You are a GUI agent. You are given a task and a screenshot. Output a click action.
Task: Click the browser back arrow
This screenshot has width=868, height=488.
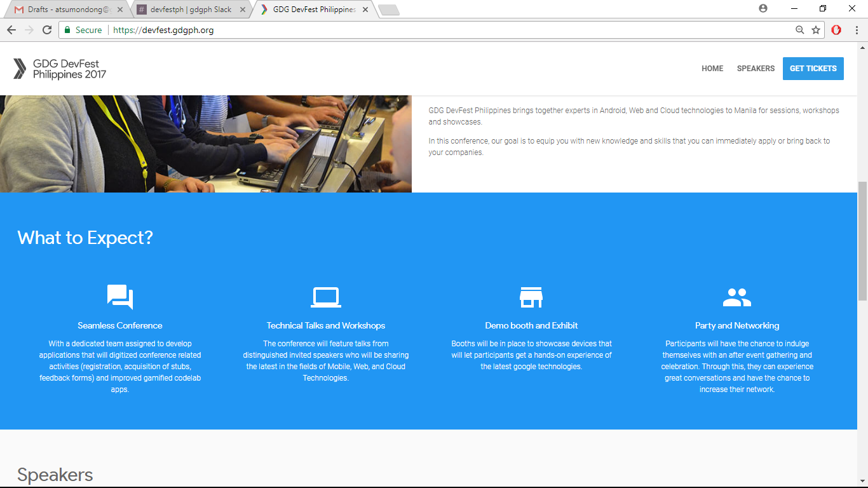coord(11,30)
